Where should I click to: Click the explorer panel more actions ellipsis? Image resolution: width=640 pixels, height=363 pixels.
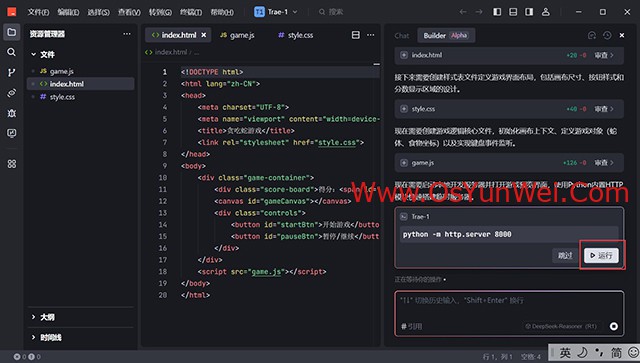click(x=127, y=34)
